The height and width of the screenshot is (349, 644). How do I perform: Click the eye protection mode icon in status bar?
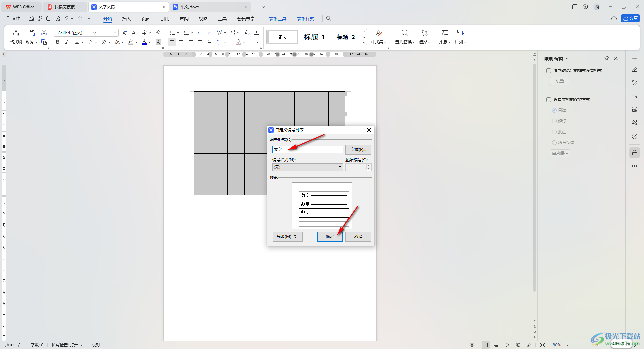click(472, 345)
